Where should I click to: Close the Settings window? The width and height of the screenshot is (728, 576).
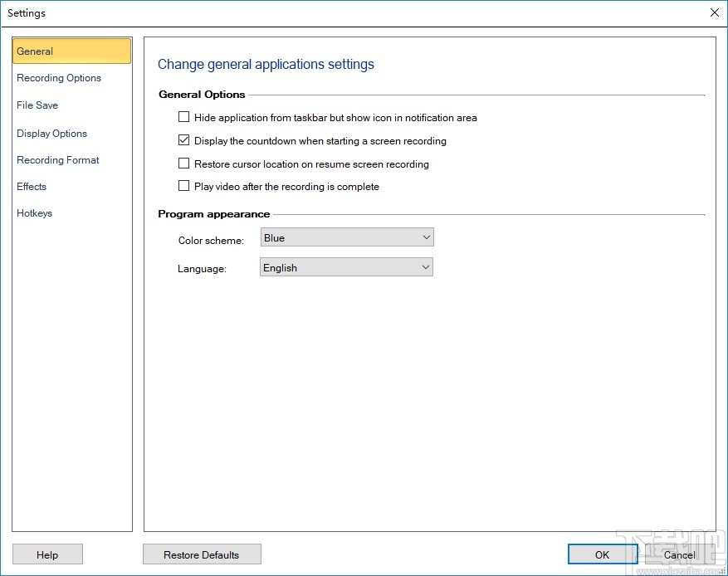click(714, 12)
